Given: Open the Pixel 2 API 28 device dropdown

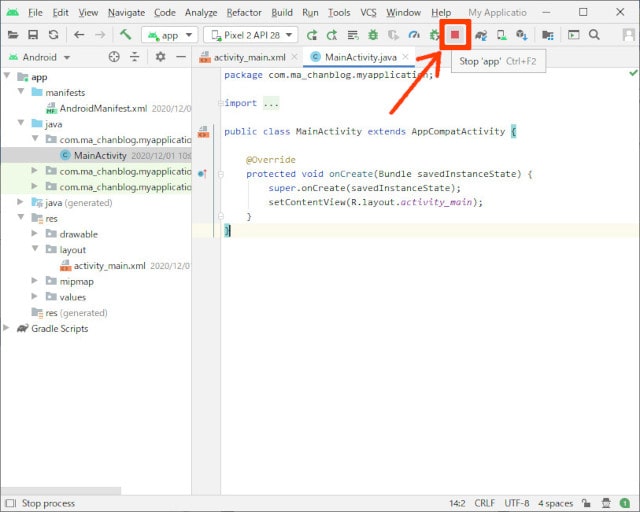Looking at the screenshot, I should tap(251, 35).
